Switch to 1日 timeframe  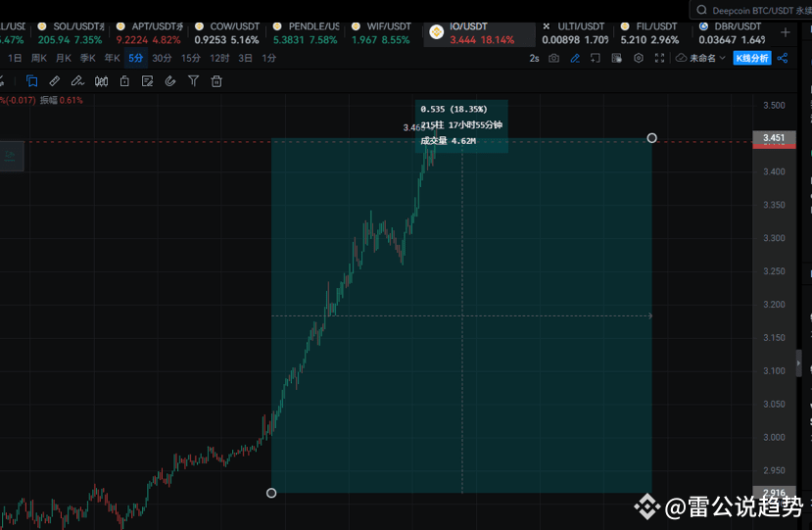[15, 58]
